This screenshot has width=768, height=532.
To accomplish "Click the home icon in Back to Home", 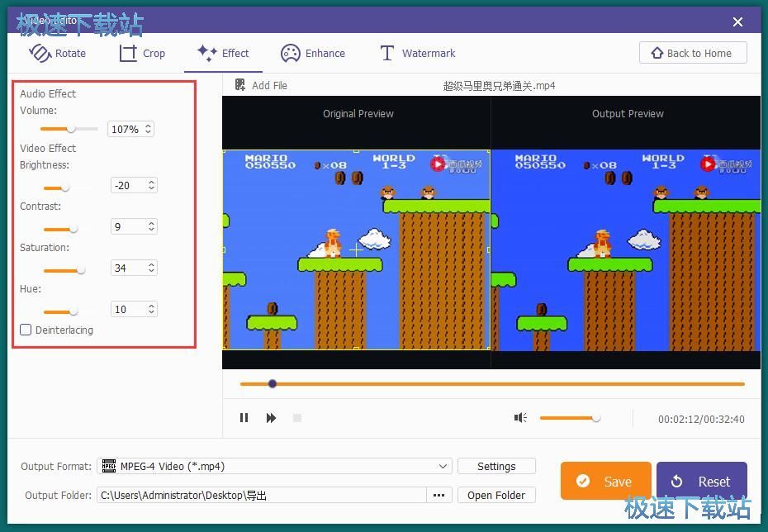I will tap(657, 53).
